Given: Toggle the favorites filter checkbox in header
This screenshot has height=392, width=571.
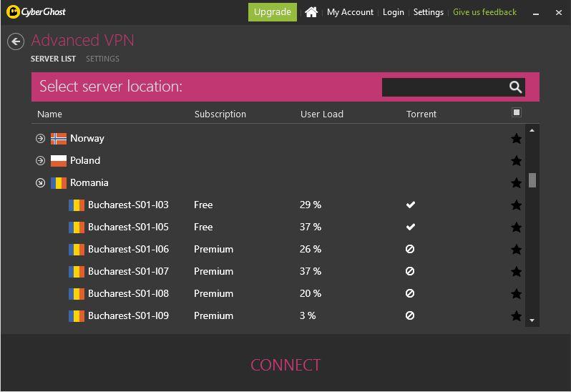Looking at the screenshot, I should coord(516,112).
